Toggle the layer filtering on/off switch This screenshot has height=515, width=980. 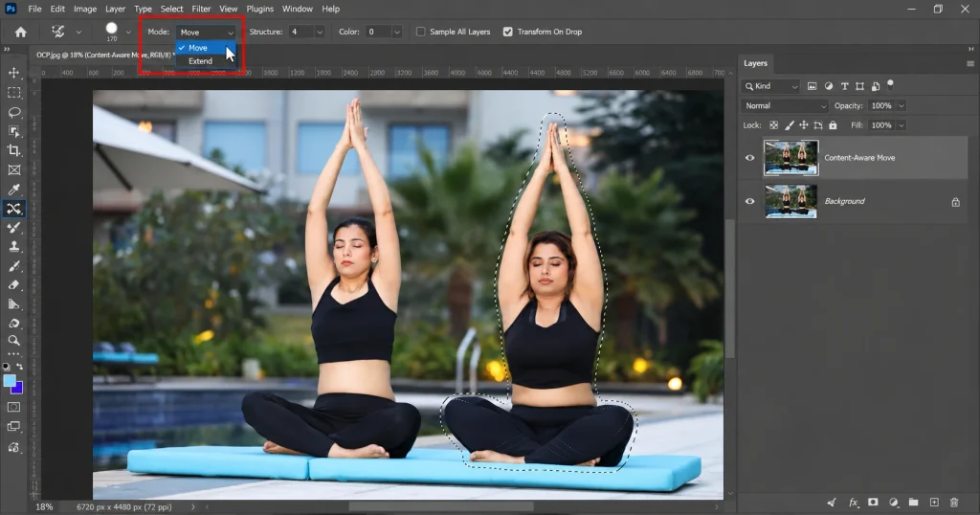click(891, 84)
